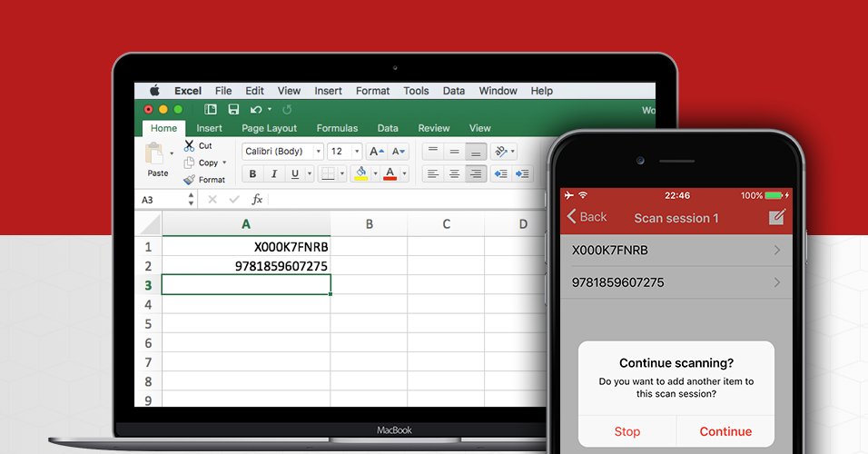Undo the last action in Excel

coord(256,110)
